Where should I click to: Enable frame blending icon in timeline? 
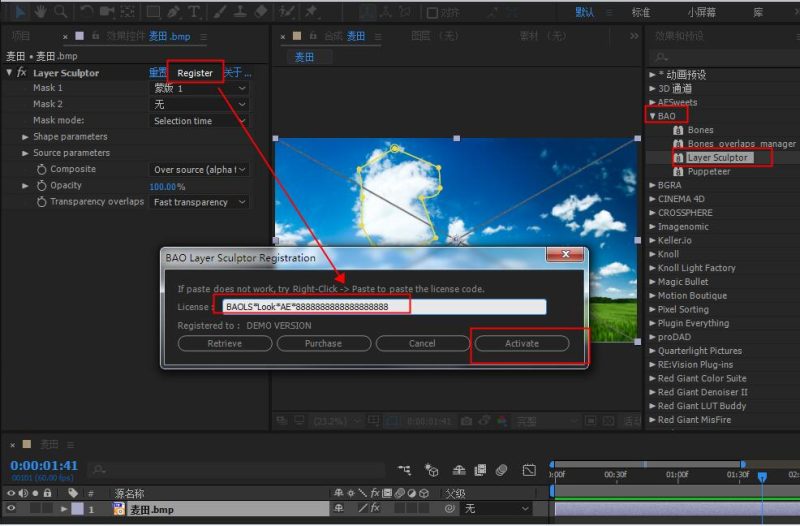tap(480, 470)
